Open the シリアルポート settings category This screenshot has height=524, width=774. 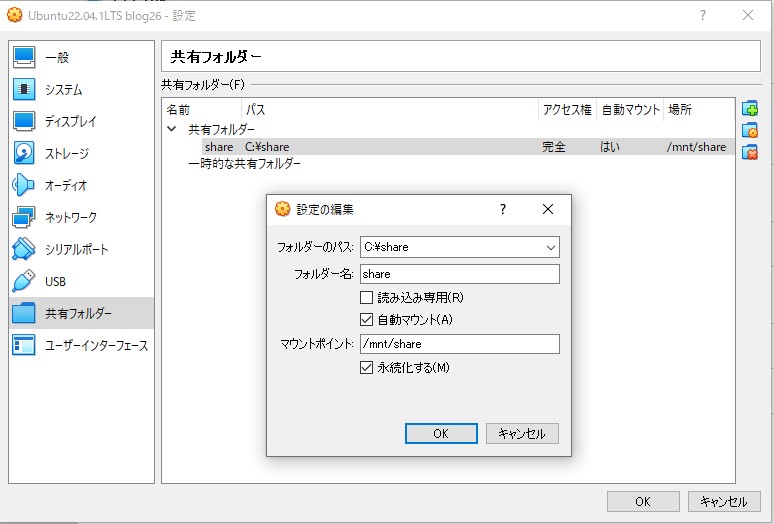click(x=81, y=249)
